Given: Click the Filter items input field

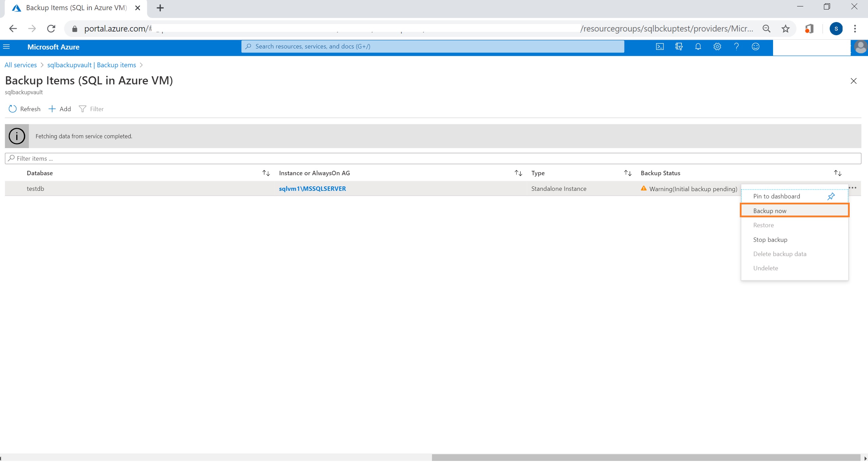Looking at the screenshot, I should point(433,159).
